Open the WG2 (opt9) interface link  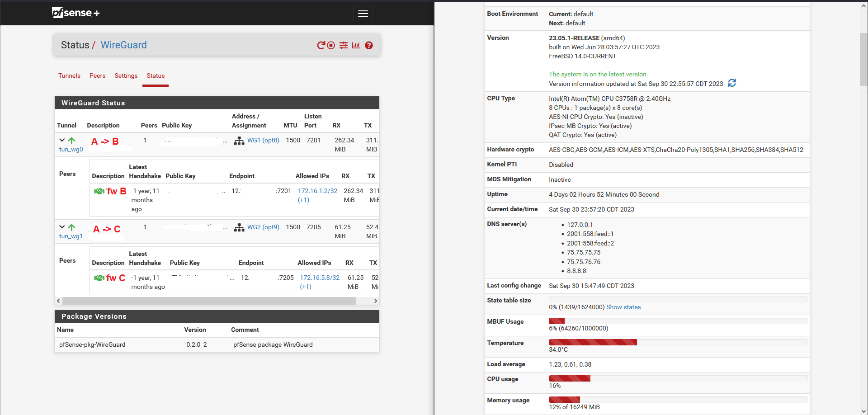(263, 227)
